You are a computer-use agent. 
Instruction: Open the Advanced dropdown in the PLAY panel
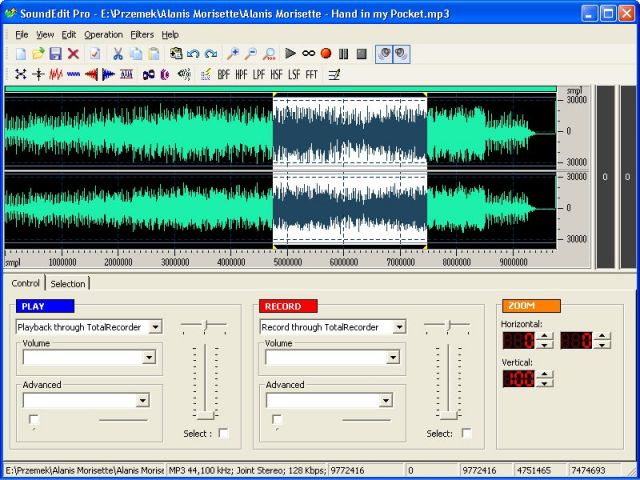click(142, 401)
